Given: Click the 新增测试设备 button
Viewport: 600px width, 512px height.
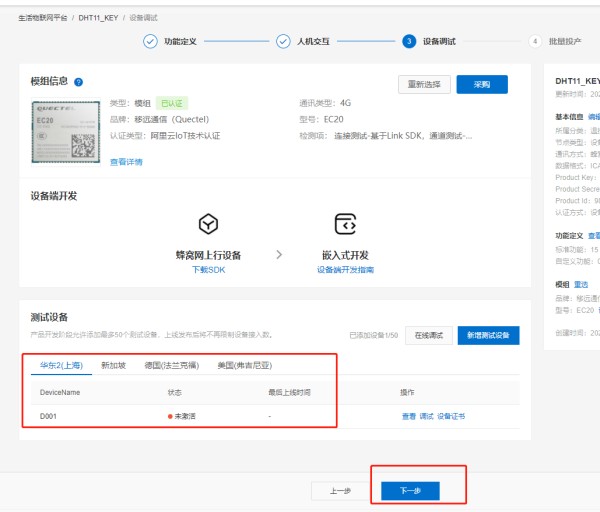Looking at the screenshot, I should pos(489,336).
